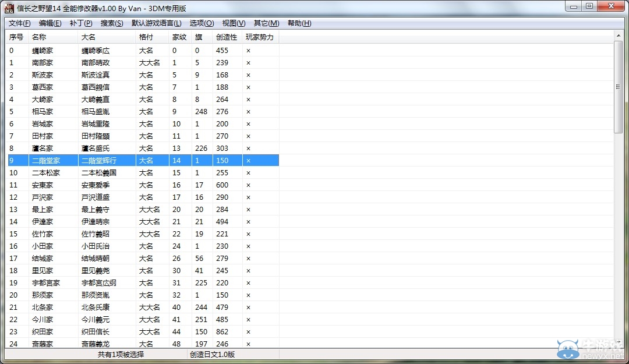Select the 安東家 row
The width and height of the screenshot is (629, 364).
tap(143, 185)
